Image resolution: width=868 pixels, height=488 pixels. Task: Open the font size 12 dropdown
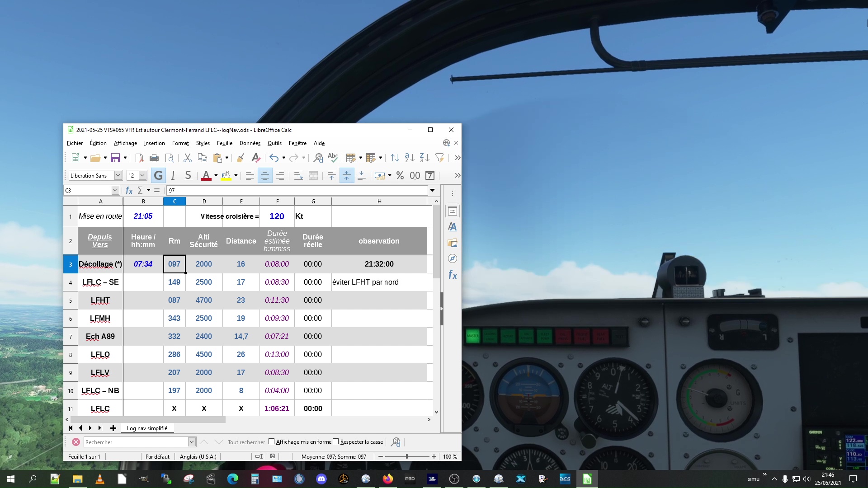point(142,175)
